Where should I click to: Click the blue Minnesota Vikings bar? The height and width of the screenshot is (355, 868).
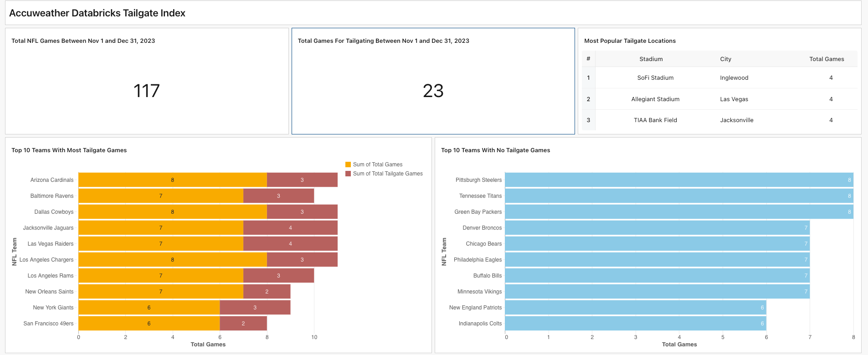(x=657, y=292)
